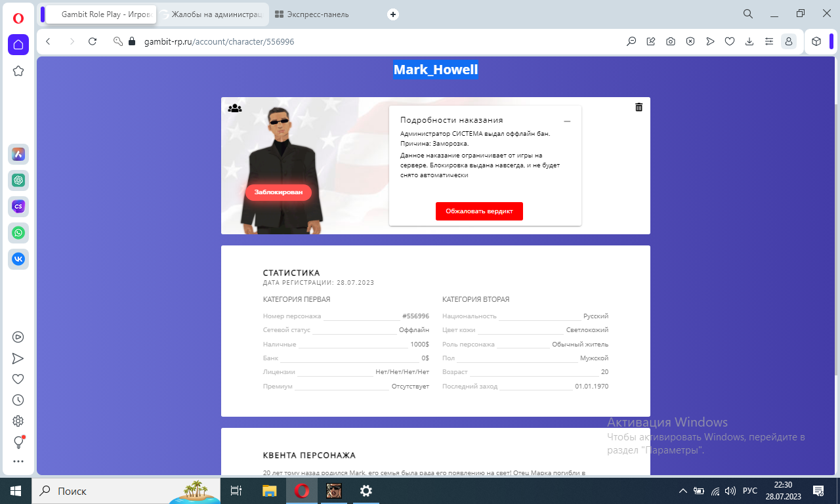Screen dimensions: 840x504
Task: Open WhatsApp from Opera sidebar
Action: [18, 232]
